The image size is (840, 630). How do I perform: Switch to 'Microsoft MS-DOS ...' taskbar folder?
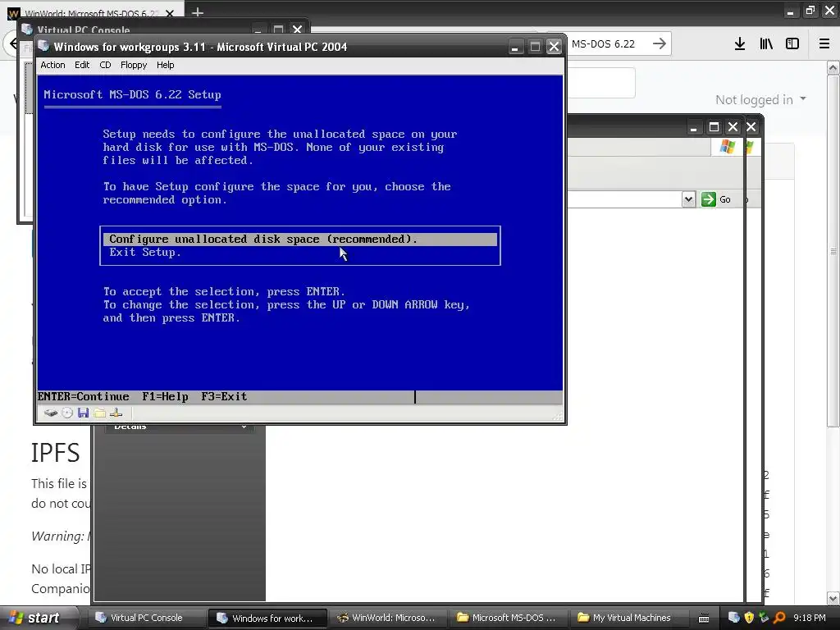pos(507,618)
